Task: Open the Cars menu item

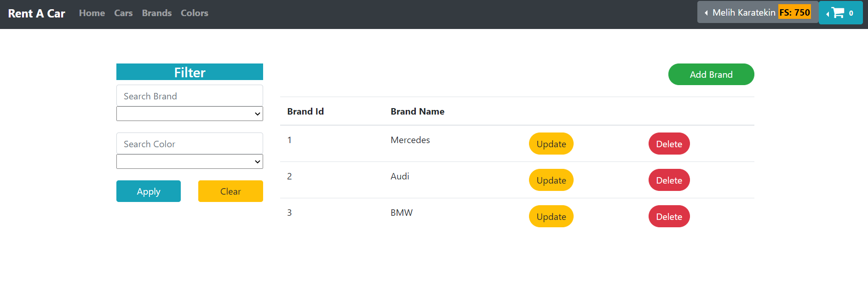Action: [123, 13]
